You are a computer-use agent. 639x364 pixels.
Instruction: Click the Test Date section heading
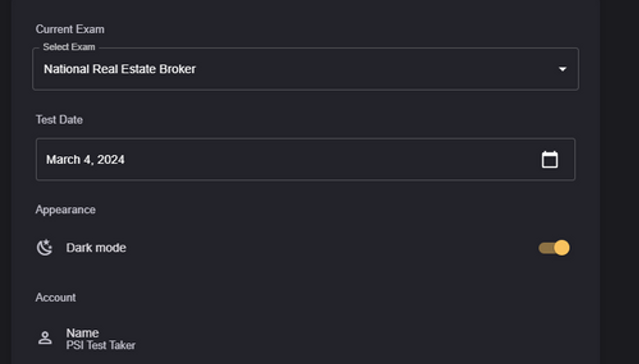click(59, 120)
